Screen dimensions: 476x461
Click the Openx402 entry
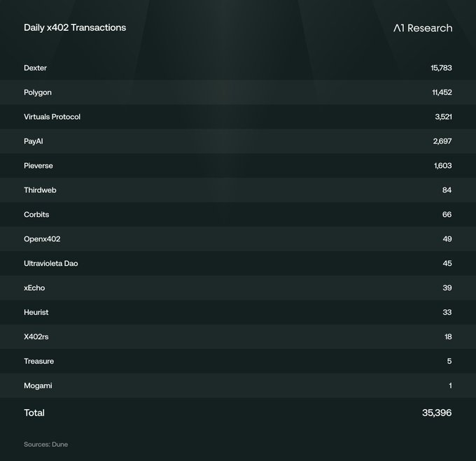(x=42, y=239)
